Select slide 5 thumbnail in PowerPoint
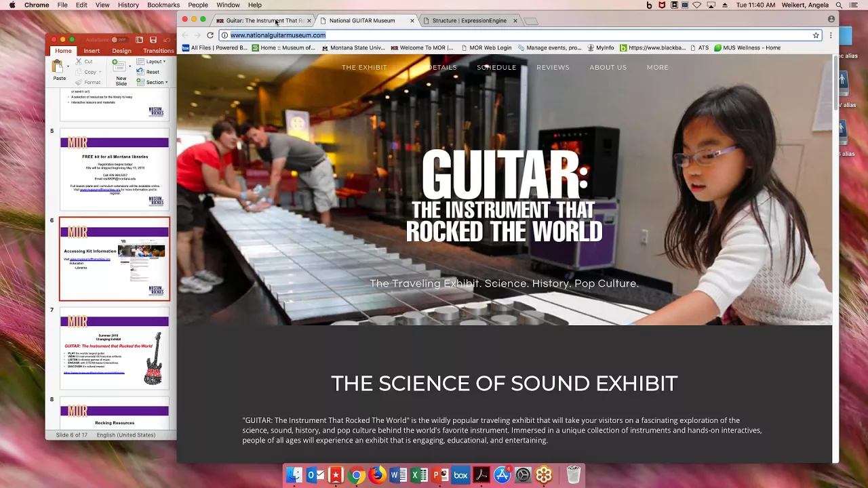The width and height of the screenshot is (868, 488). [115, 169]
